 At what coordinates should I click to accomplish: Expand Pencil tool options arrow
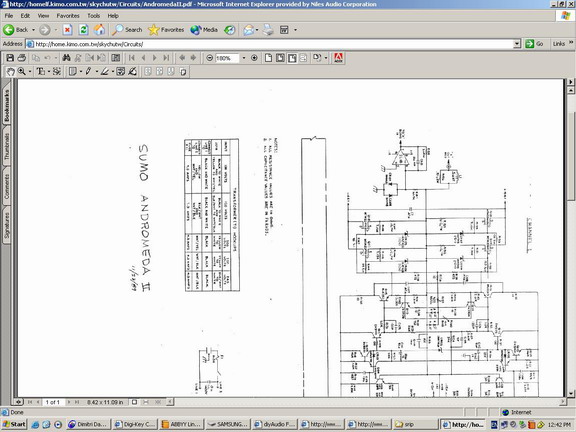tap(97, 72)
